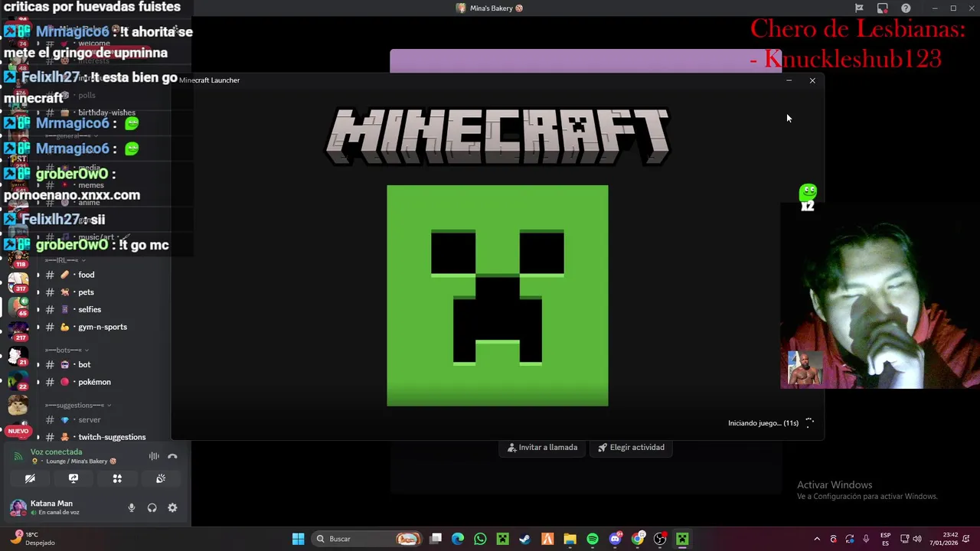Click the large creeper face in launcher

(498, 295)
